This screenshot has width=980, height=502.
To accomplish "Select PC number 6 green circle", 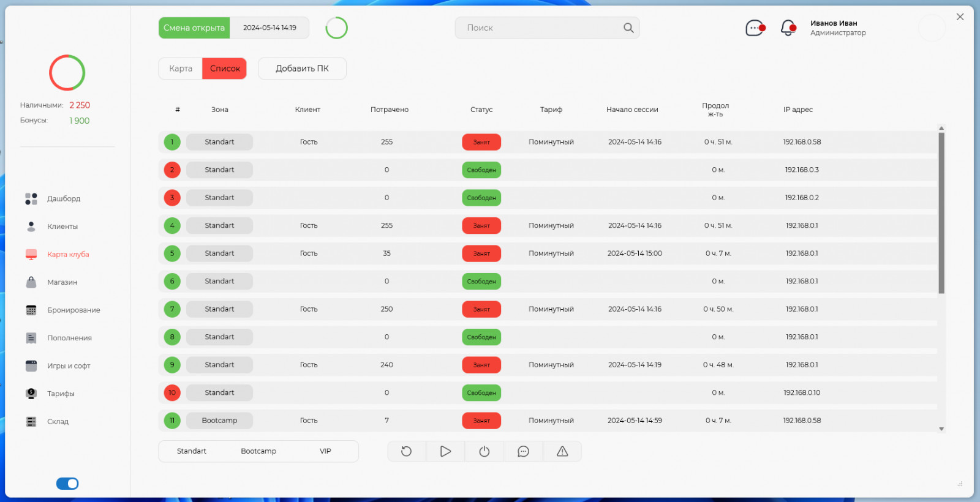I will point(172,282).
